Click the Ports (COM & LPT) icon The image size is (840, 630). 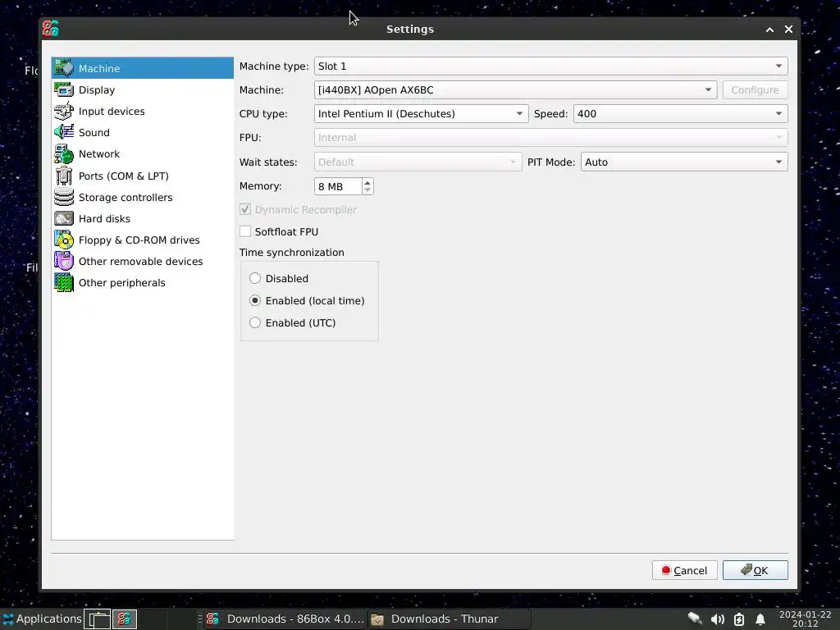coord(64,176)
